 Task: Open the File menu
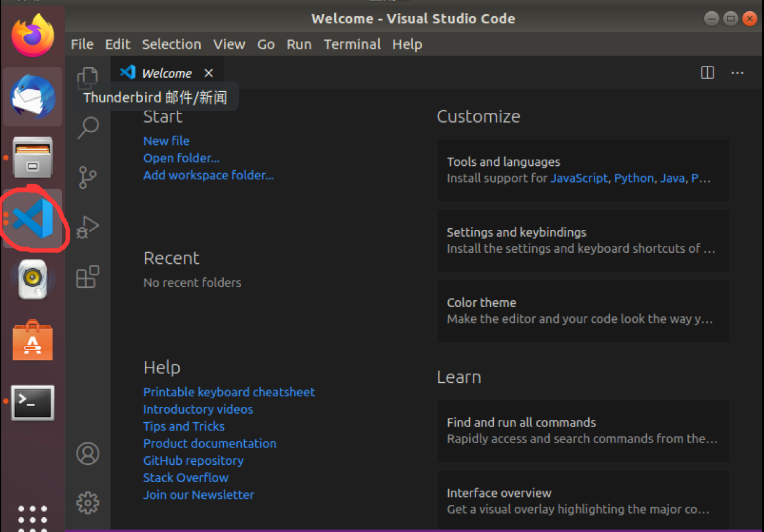(82, 44)
